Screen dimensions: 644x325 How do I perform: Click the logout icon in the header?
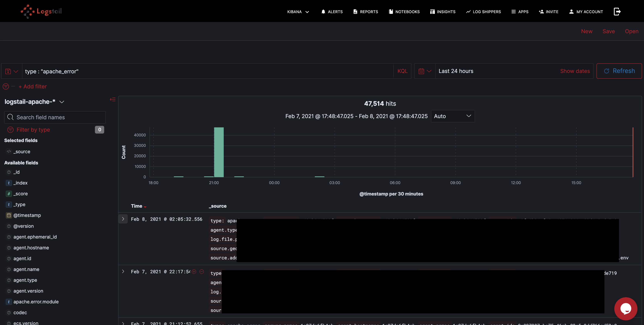pyautogui.click(x=617, y=12)
